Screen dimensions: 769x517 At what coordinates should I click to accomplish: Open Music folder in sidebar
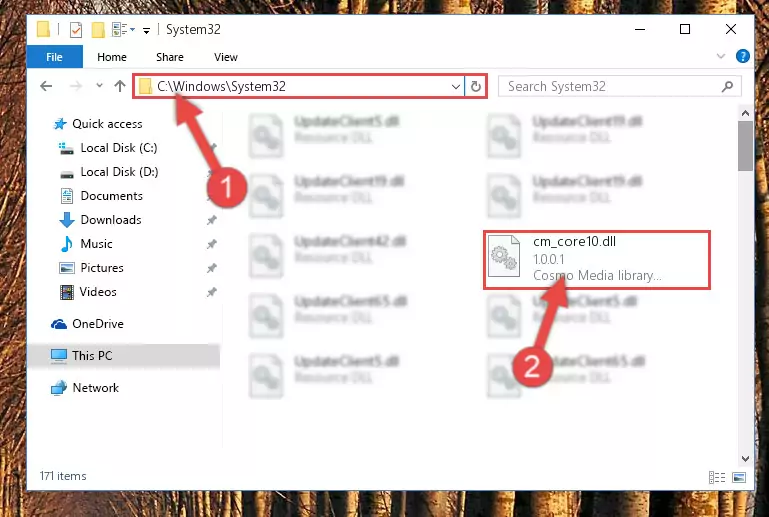click(x=96, y=244)
